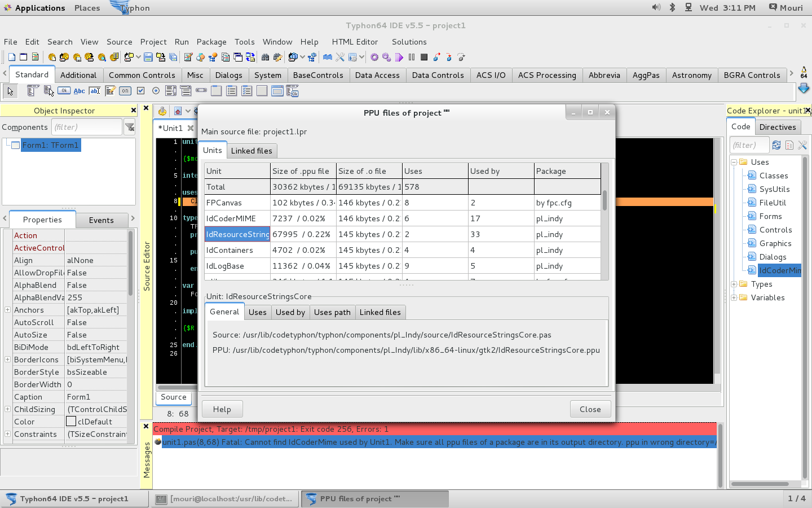Click the fatal error message line

coord(434,442)
